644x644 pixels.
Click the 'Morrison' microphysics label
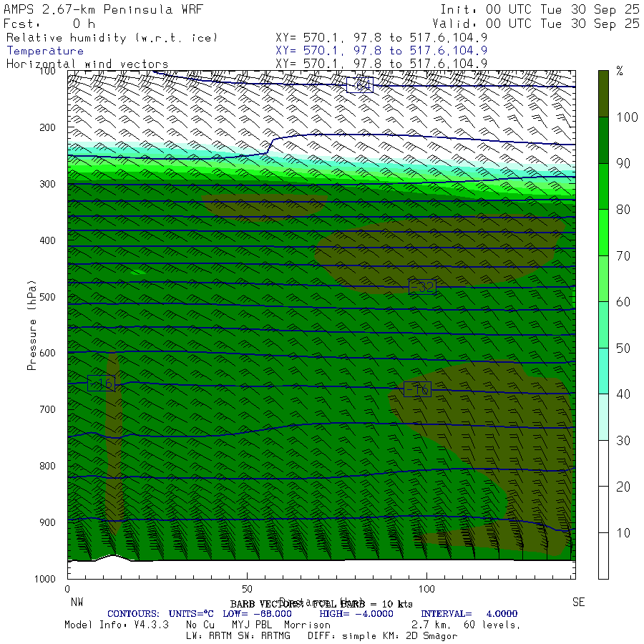tap(307, 625)
